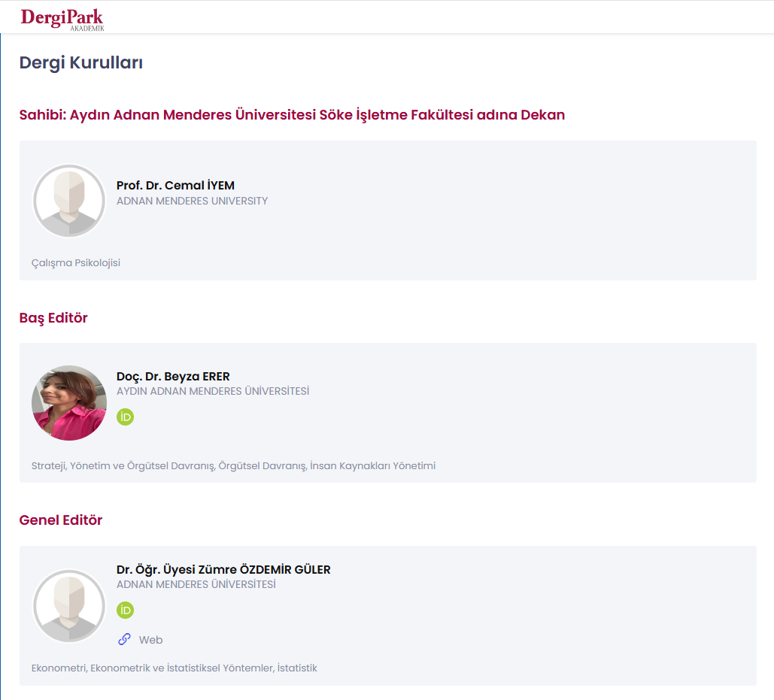Click Zümre ÖZDEMİR GÜLER's placeholder avatar

click(69, 605)
